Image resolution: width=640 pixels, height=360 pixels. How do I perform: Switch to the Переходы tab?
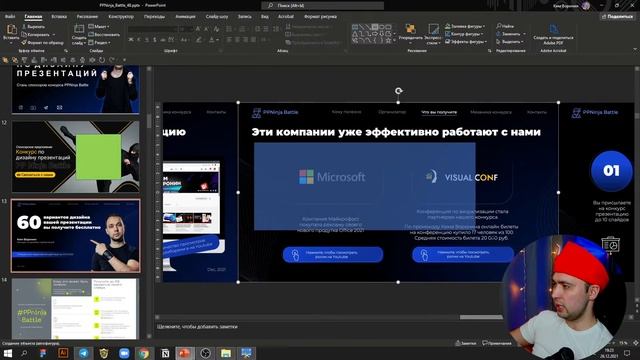pos(154,17)
